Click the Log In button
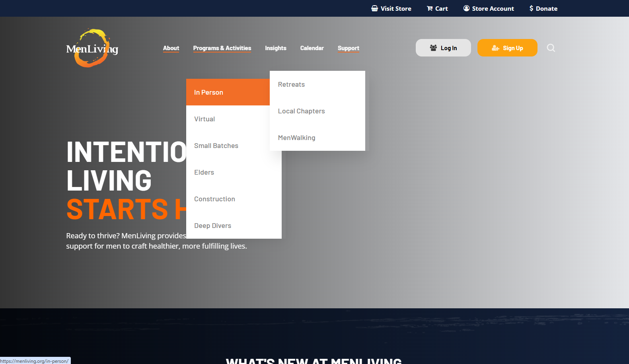This screenshot has height=364, width=629. [443, 48]
